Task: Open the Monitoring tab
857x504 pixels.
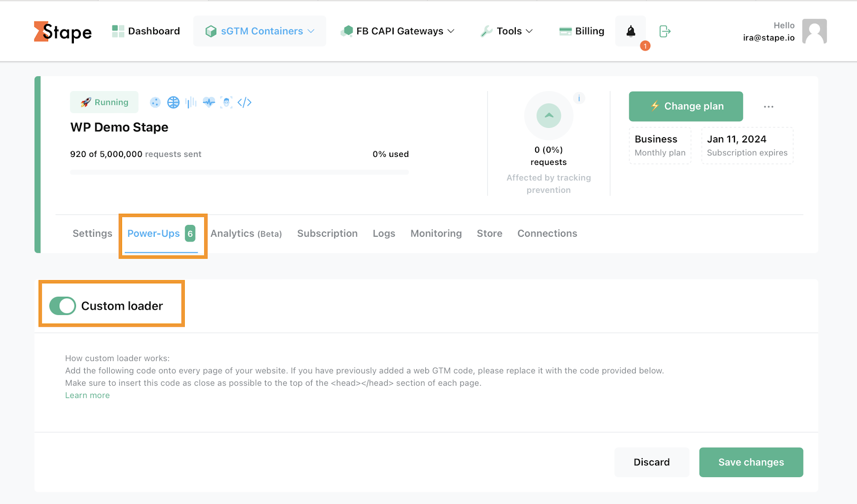Action: pos(435,234)
